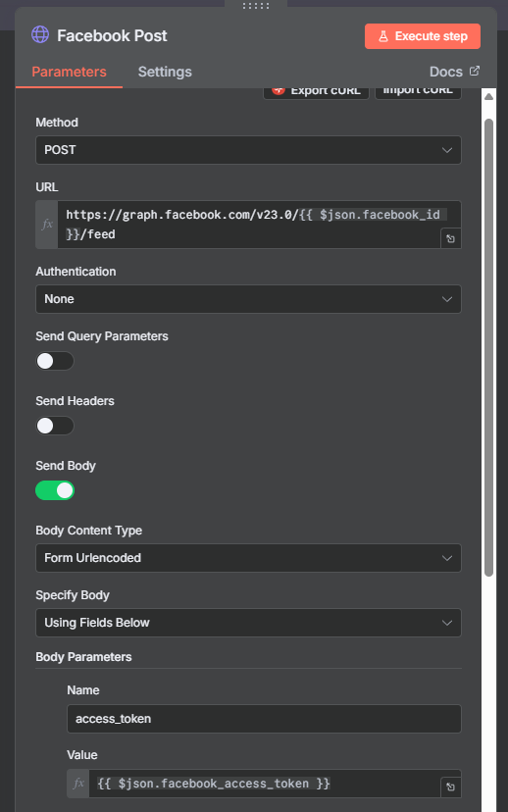Image resolution: width=508 pixels, height=812 pixels.
Task: Enable the Send Headers toggle
Action: [55, 426]
